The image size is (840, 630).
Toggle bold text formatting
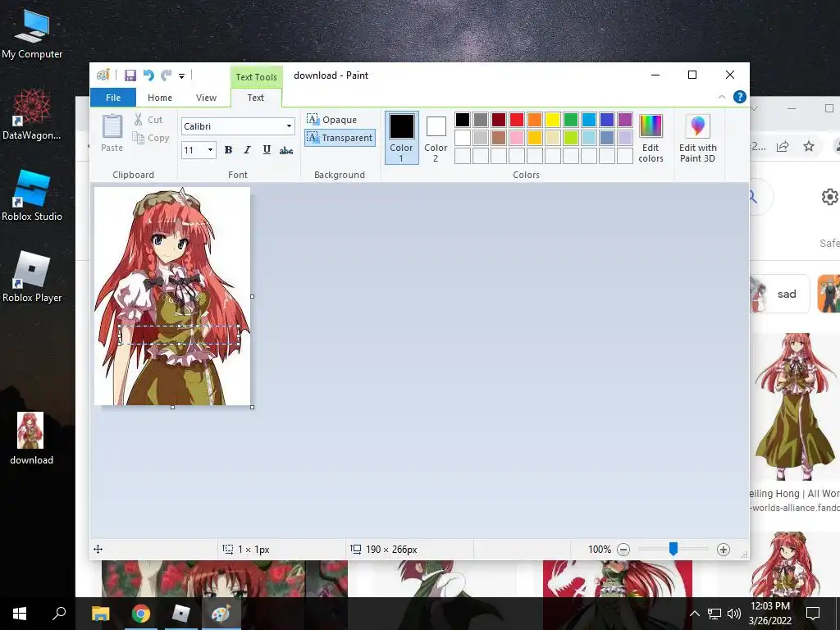pos(228,150)
